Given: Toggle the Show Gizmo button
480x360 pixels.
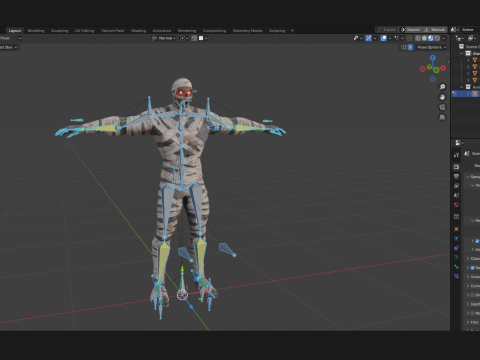Looking at the screenshot, I should tap(368, 38).
